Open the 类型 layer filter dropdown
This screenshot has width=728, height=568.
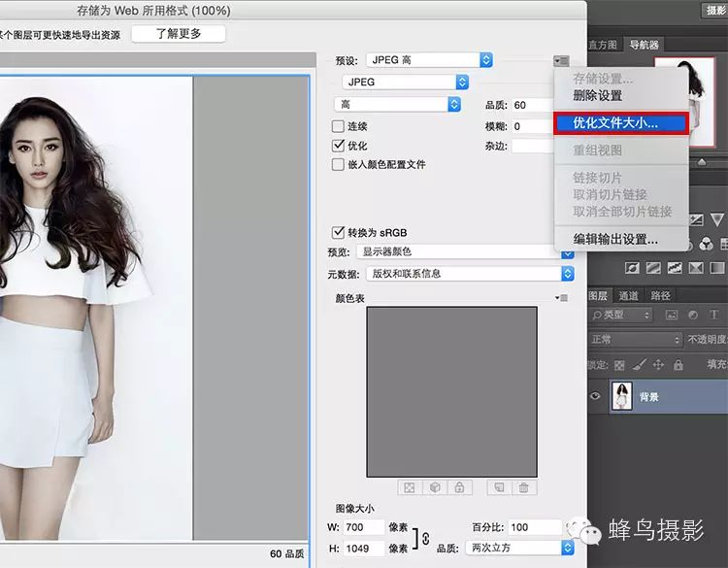click(x=621, y=315)
